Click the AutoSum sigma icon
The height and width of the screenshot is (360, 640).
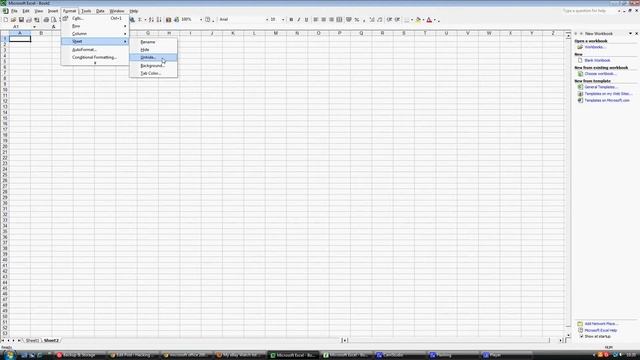coord(140,20)
